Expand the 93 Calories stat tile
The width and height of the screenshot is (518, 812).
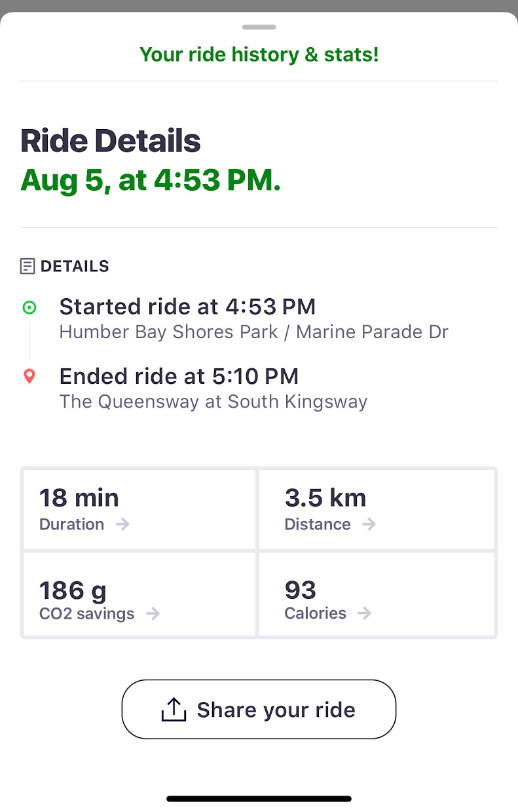click(377, 594)
